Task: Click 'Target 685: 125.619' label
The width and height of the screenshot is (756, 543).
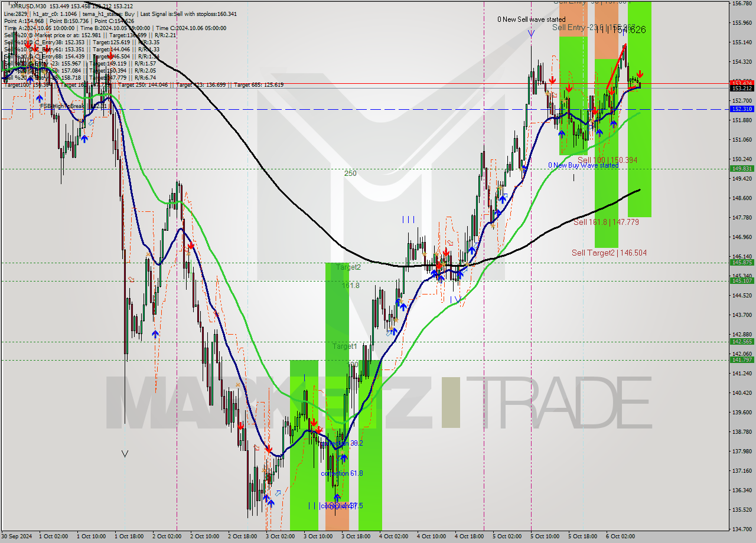Action: point(259,84)
